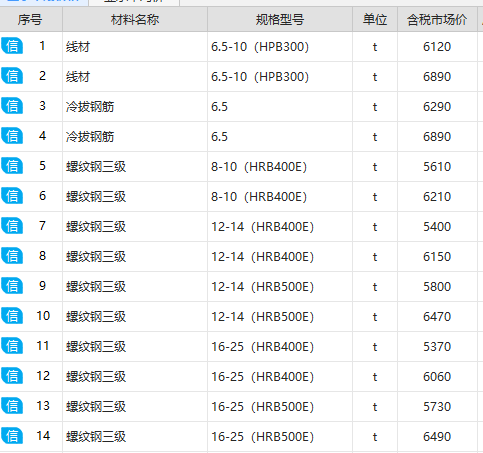
Task: Select price 5800 in row 9
Action: [437, 287]
